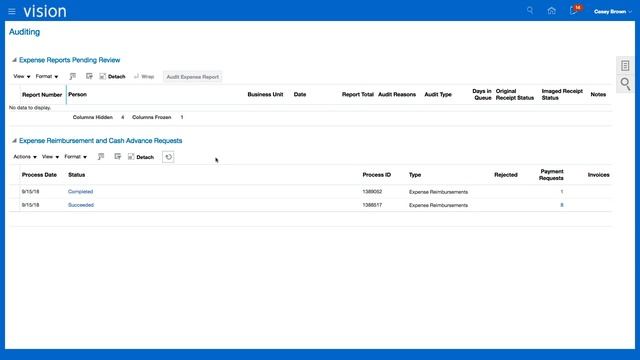
Task: Open notifications with the red badge
Action: (575, 10)
